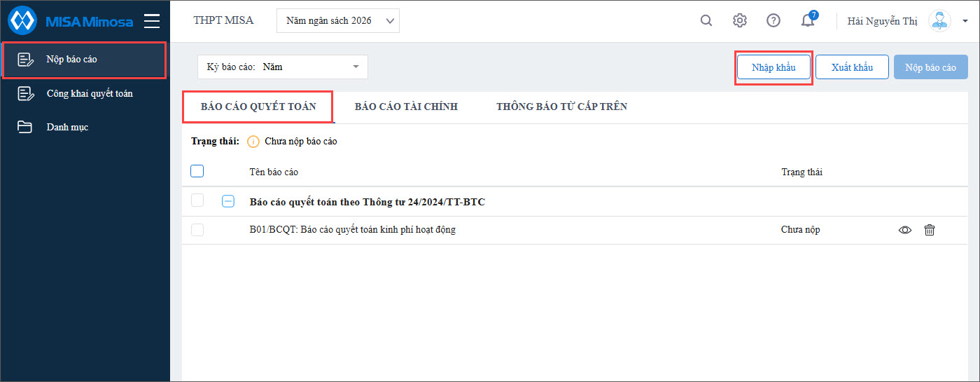Check the B01/BCQT report row checkbox
Screen dimensions: 980x382
click(x=197, y=229)
